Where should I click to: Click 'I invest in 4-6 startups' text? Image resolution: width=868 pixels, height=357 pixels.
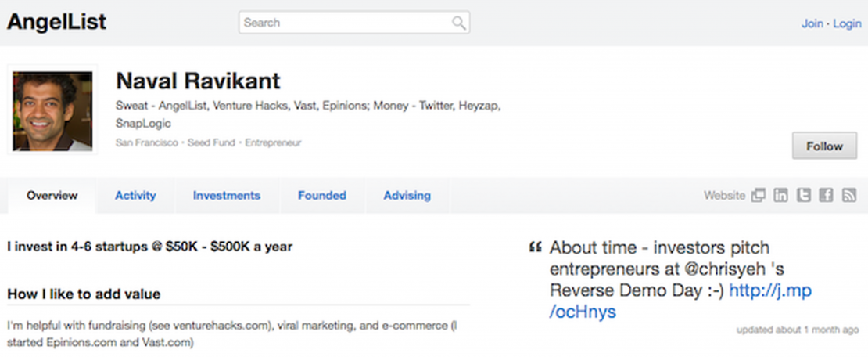150,247
